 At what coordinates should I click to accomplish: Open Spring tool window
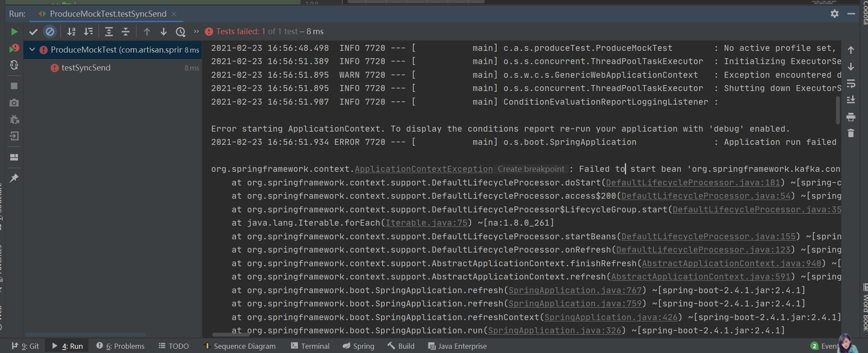point(359,346)
